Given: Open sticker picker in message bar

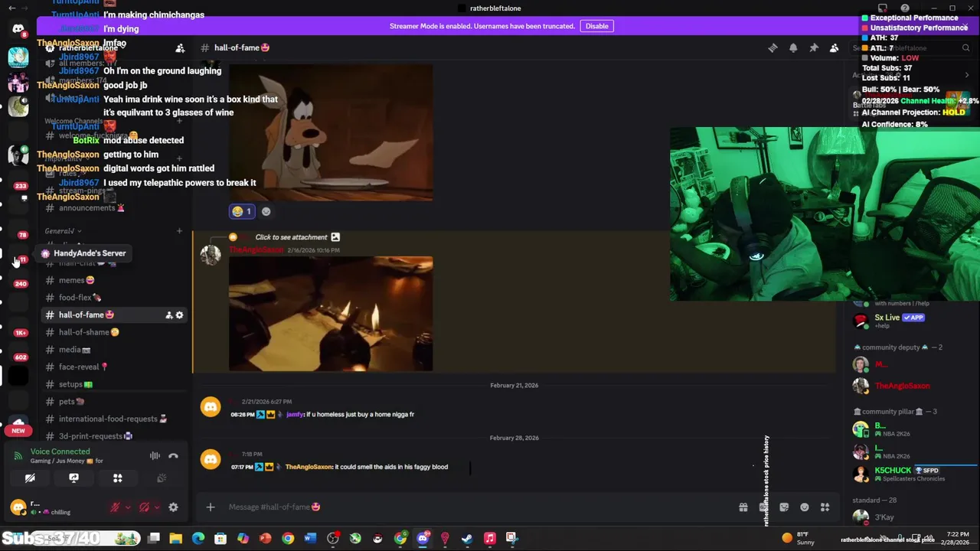Looking at the screenshot, I should (784, 507).
